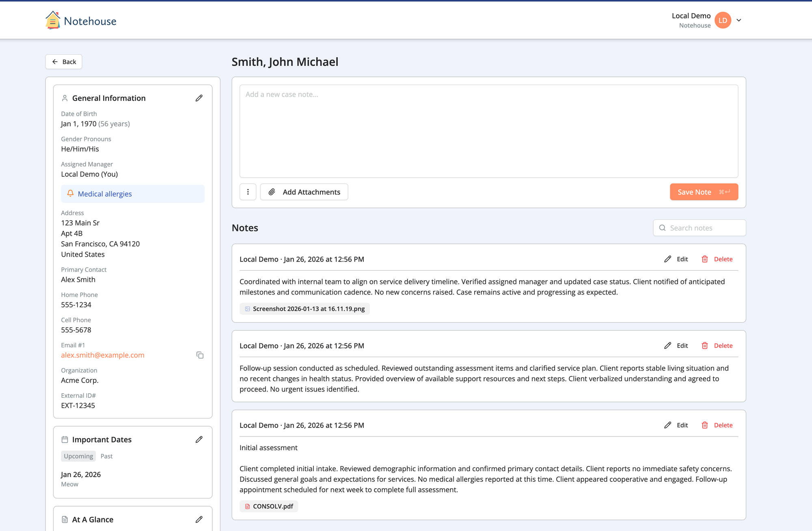Edit the Initial assessment note

pos(676,425)
